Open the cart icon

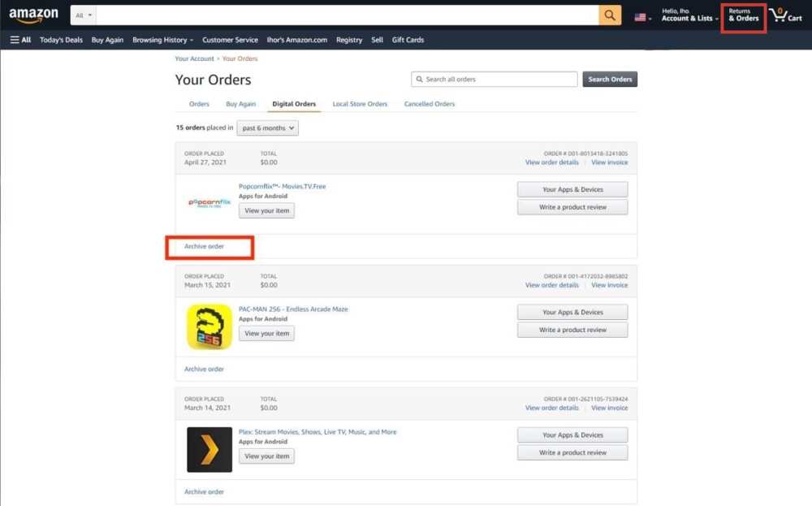point(786,15)
